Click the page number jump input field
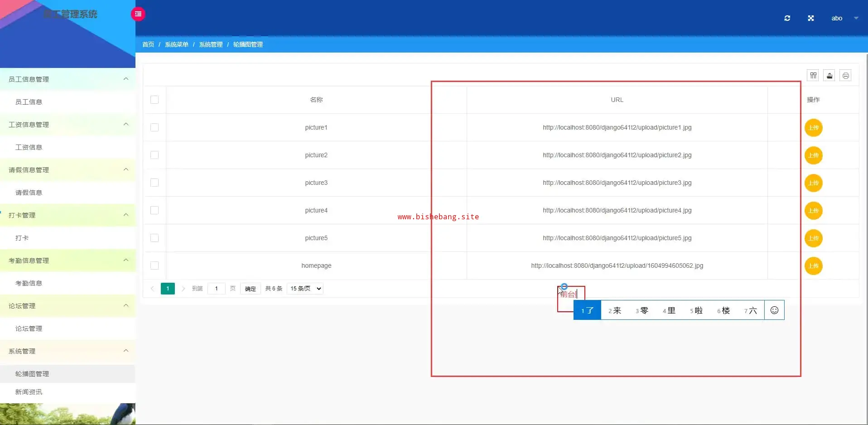 tap(217, 289)
